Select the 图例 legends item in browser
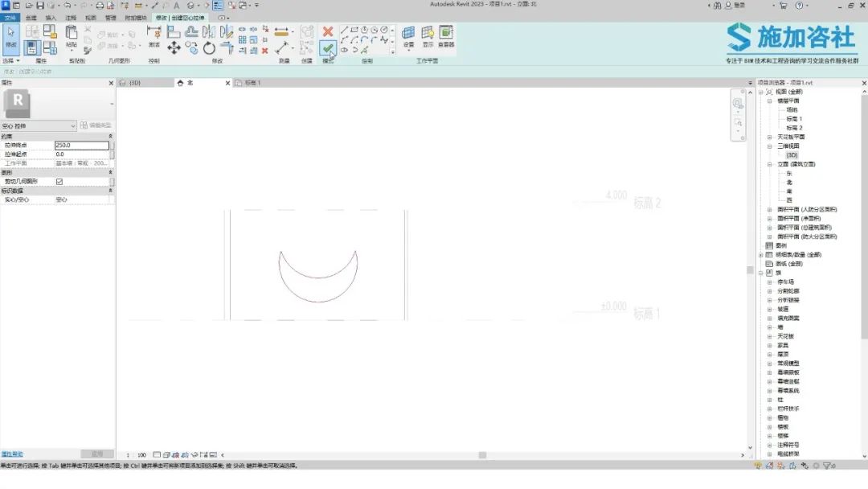The width and height of the screenshot is (868, 489). [782, 245]
